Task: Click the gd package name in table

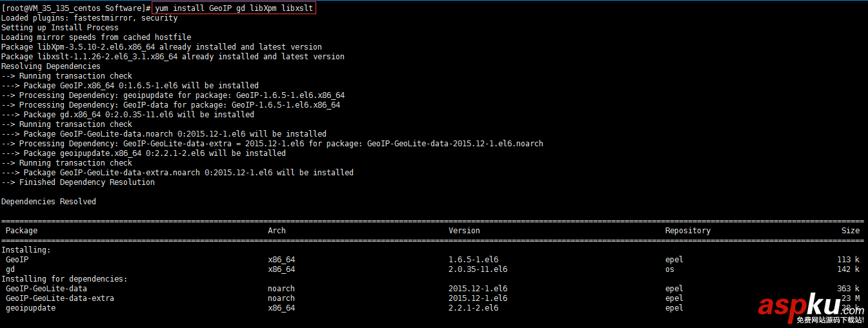Action: (10, 269)
